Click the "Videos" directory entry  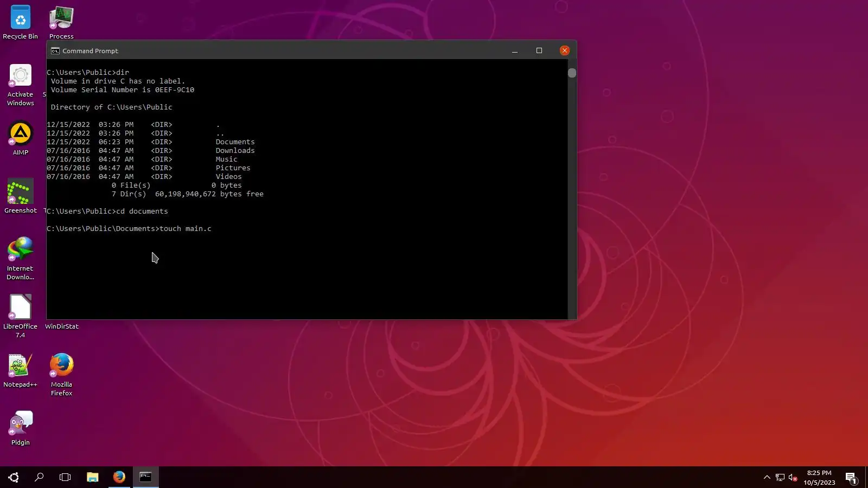228,177
